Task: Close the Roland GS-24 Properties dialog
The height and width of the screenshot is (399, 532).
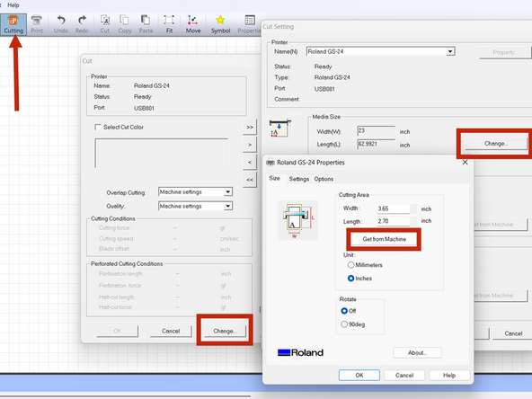Action: 465,162
